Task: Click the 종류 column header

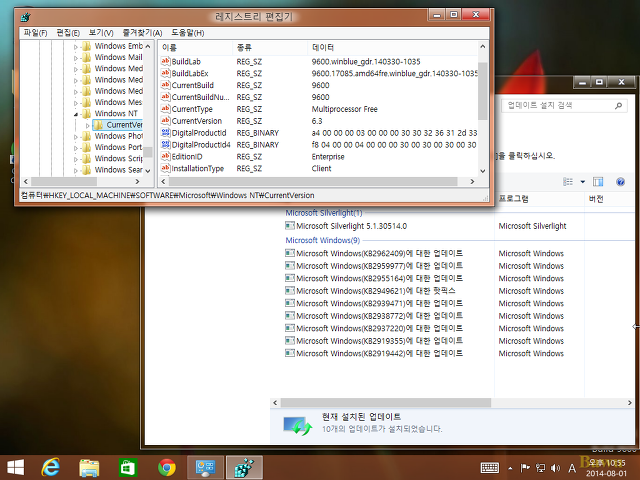Action: (x=270, y=48)
